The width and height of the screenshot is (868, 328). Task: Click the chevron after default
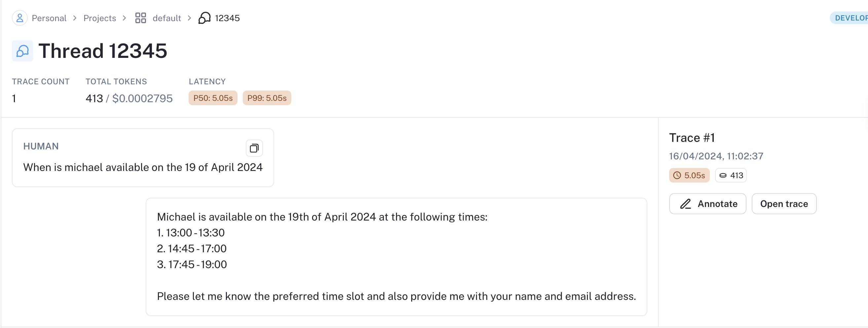point(189,18)
